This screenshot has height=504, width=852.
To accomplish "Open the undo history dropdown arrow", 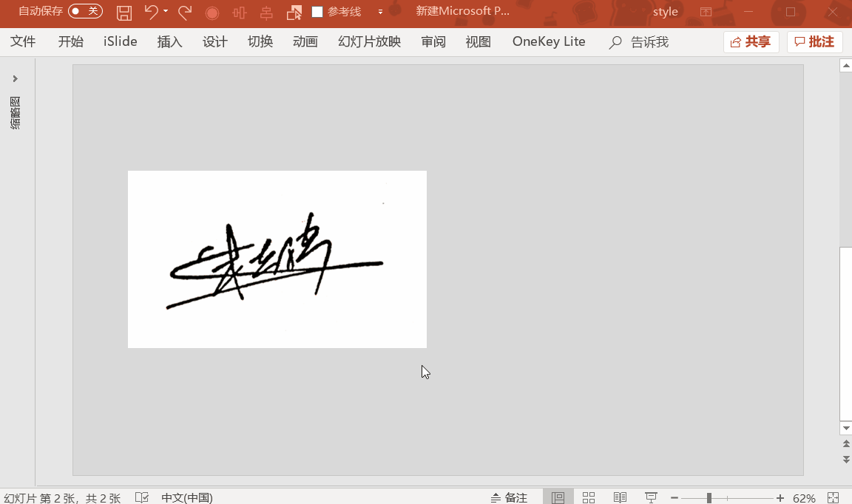I will (166, 12).
